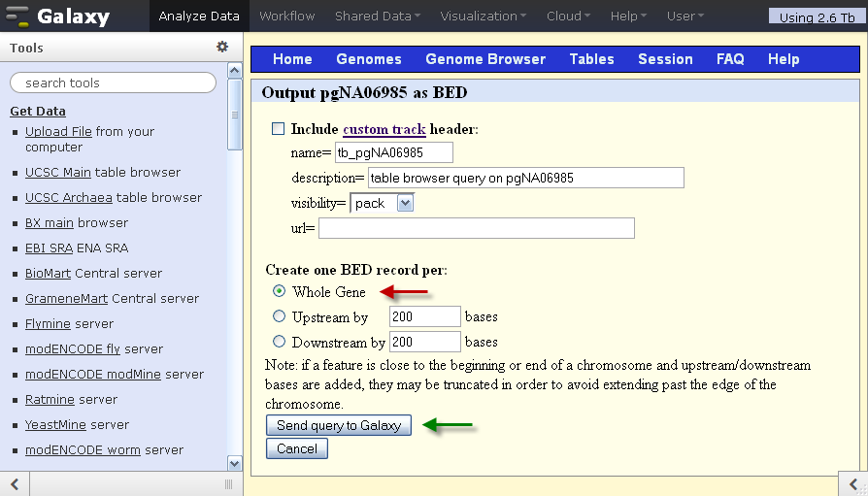Open YeastMine server link
Viewport: 868px width, 496px height.
(x=55, y=425)
